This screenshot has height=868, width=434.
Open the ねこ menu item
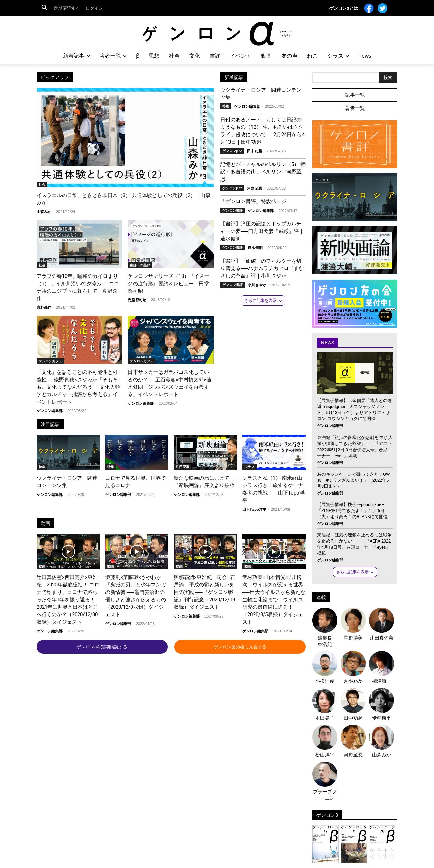(312, 56)
